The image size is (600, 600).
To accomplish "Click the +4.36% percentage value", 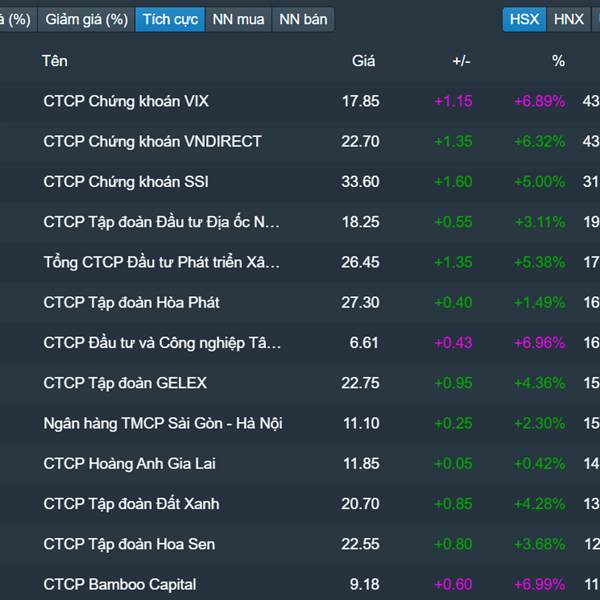I will click(540, 383).
